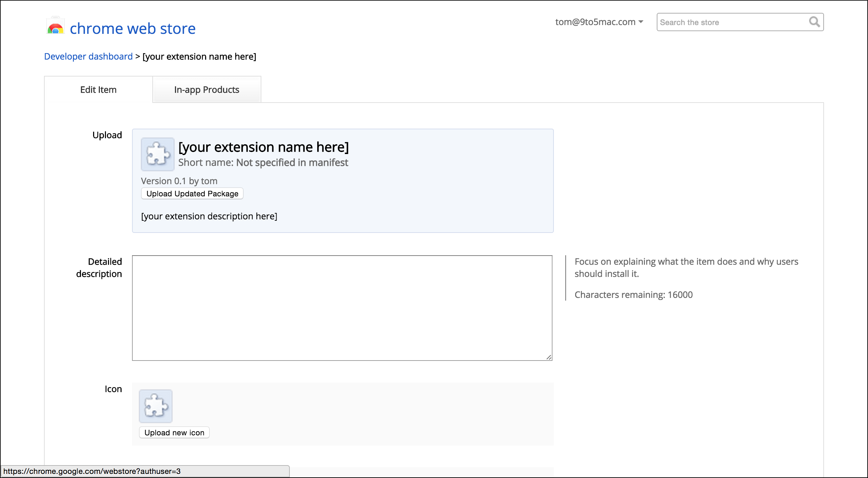This screenshot has width=868, height=478.
Task: Click the puzzle piece thumbnail in Icon section
Action: pyautogui.click(x=156, y=406)
